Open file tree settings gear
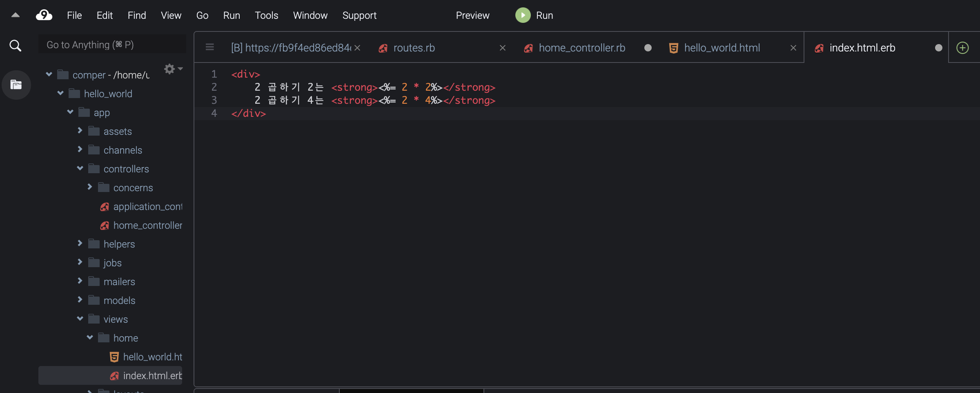Image resolution: width=980 pixels, height=393 pixels. [x=170, y=69]
